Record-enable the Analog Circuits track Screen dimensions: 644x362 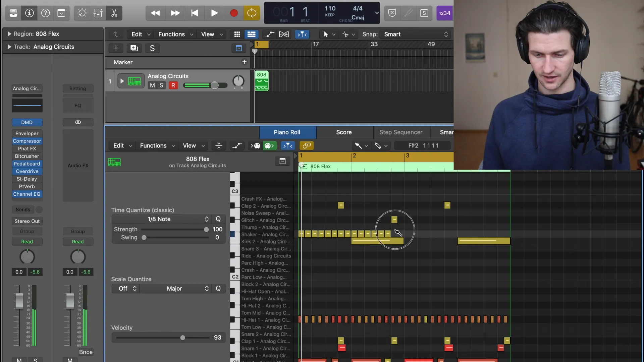(173, 85)
